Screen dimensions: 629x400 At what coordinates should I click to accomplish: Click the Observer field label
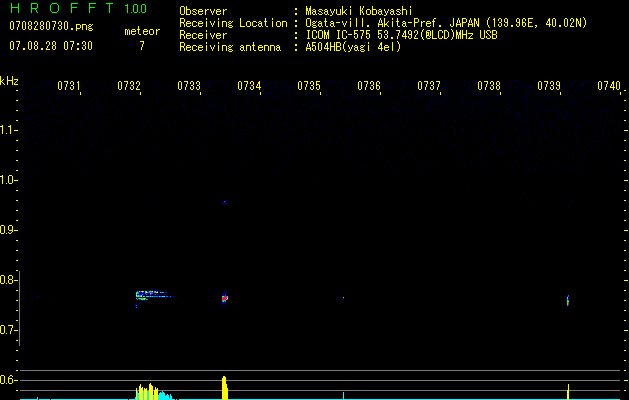[203, 11]
